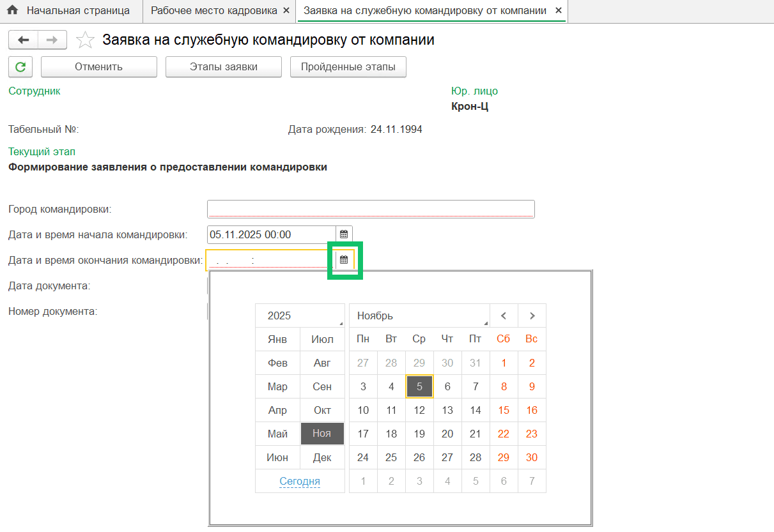Viewport: 774px width, 532px height.
Task: Select November 14 in the calendar
Action: click(x=476, y=410)
